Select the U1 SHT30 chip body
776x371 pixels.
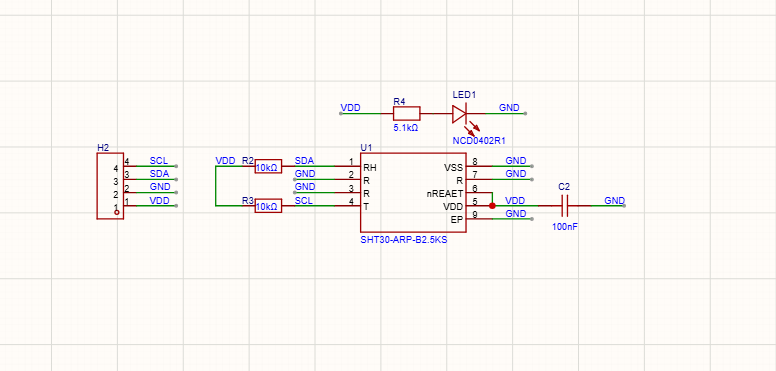click(x=413, y=192)
